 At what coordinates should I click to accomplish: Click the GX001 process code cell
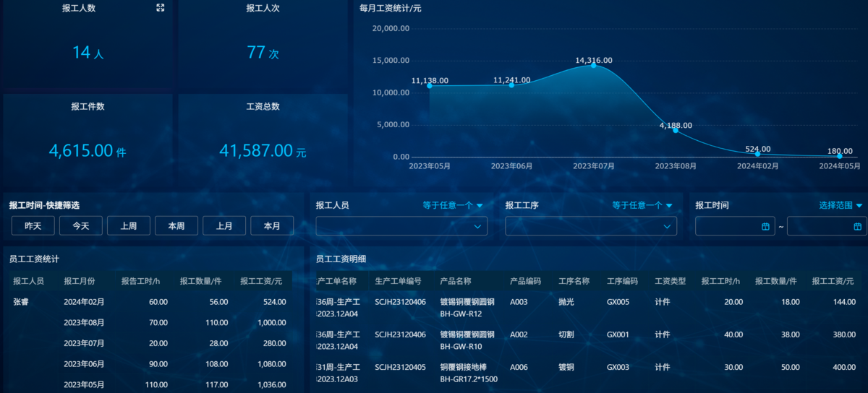[618, 334]
